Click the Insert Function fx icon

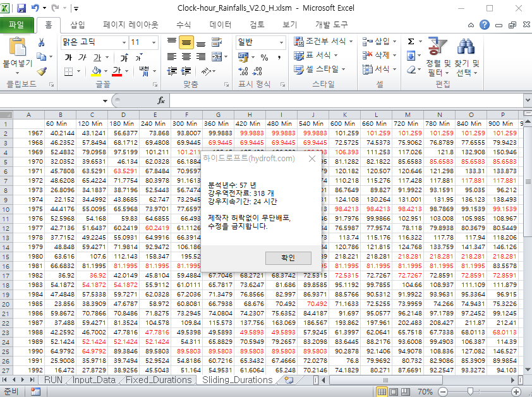(x=161, y=101)
